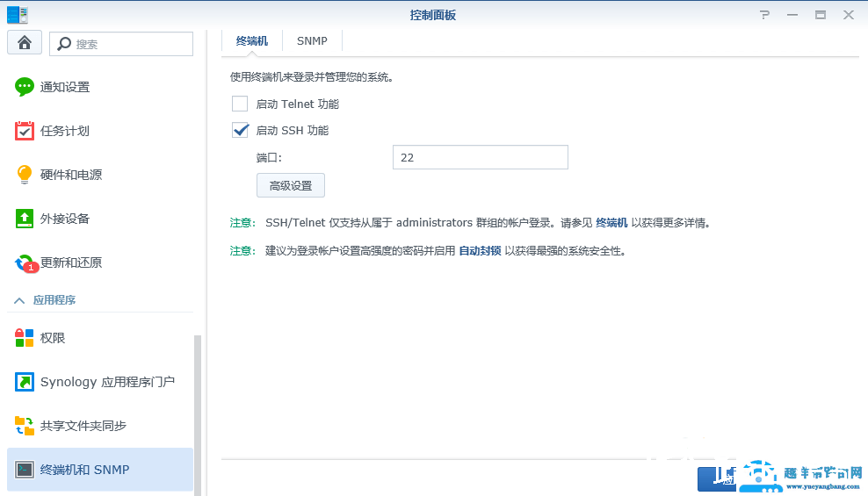Uncheck 启动 SSH 功能 checkbox
Viewport: 868px width, 496px height.
pyautogui.click(x=240, y=130)
